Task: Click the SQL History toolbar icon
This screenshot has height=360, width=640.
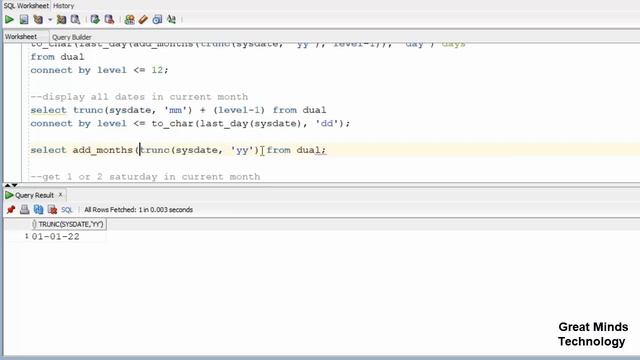Action: click(157, 19)
